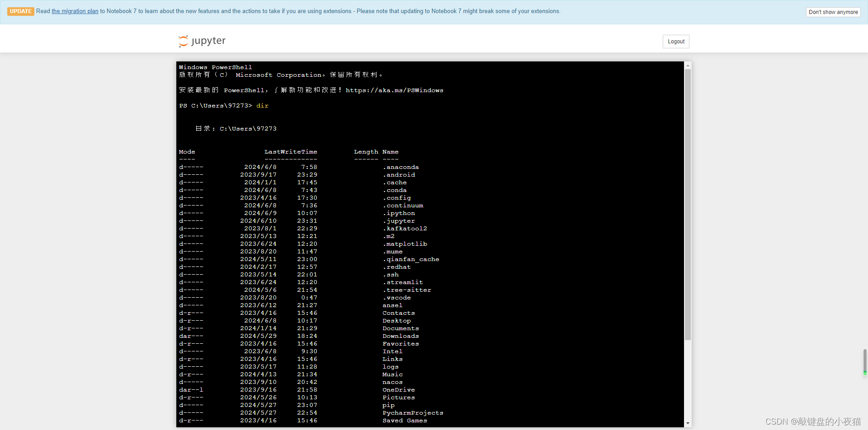Click the '0:47' time of .vscode row
This screenshot has width=868, height=430.
[x=309, y=298]
